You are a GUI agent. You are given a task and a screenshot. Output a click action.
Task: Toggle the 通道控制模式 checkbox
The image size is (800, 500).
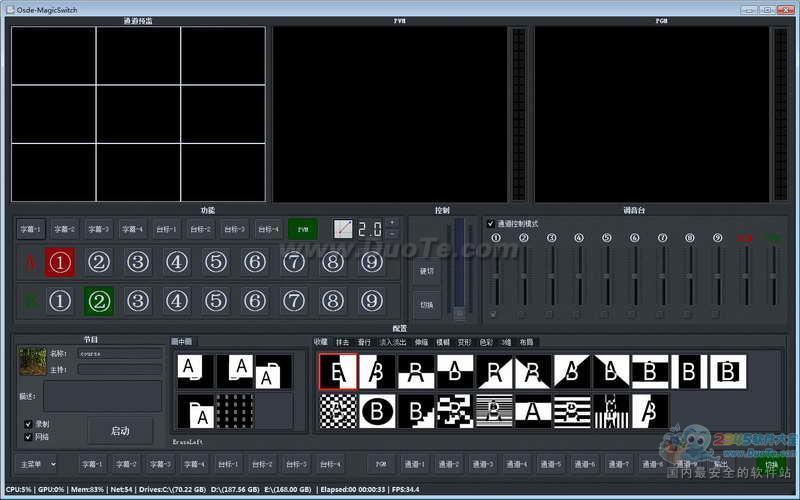[491, 223]
